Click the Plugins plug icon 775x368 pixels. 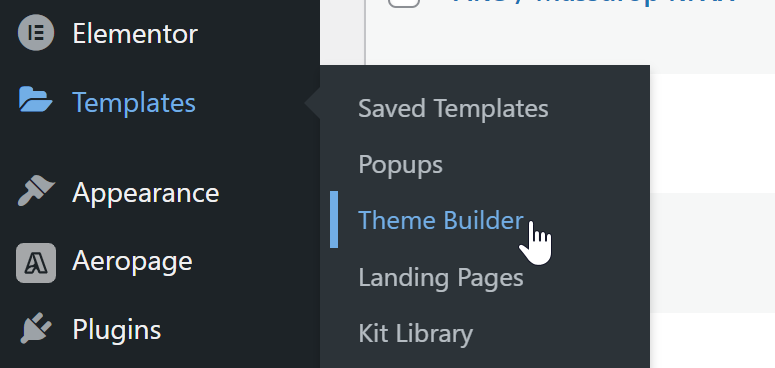(36, 328)
